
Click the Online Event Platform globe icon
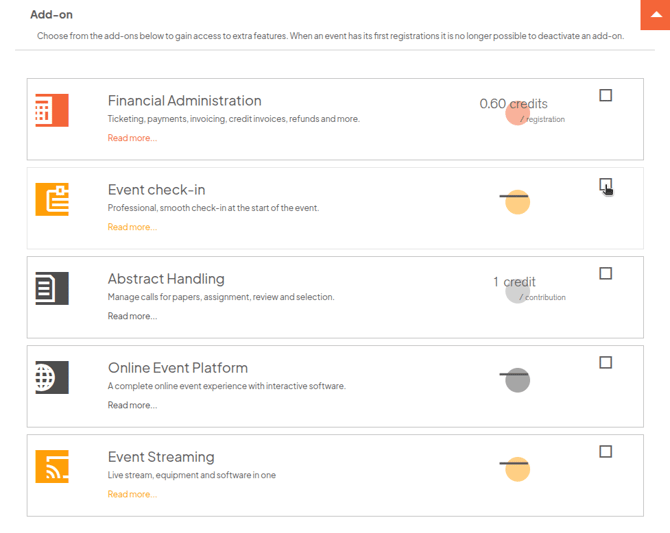(x=52, y=377)
